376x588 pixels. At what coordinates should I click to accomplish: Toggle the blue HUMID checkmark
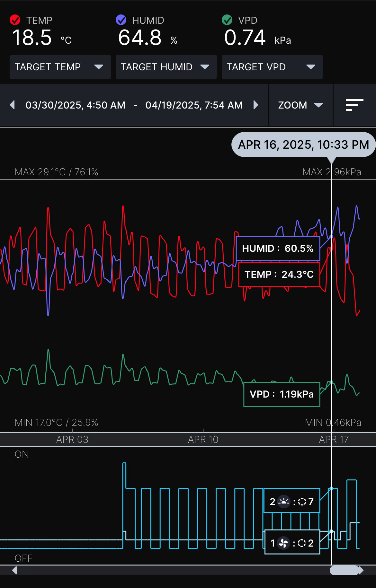point(121,20)
